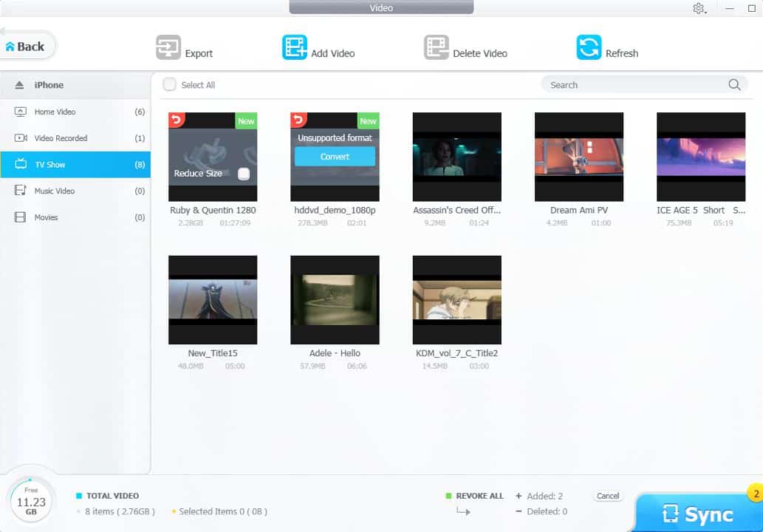Click the Movies film icon
The height and width of the screenshot is (532, 763).
tap(21, 217)
